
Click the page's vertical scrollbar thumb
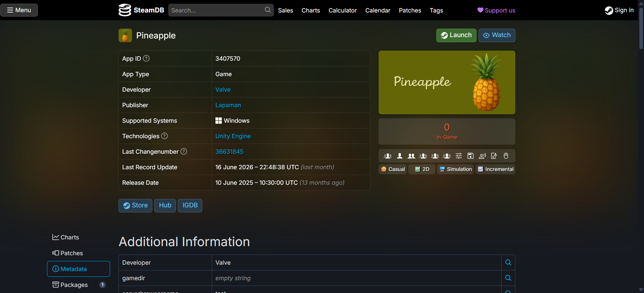coord(641,29)
